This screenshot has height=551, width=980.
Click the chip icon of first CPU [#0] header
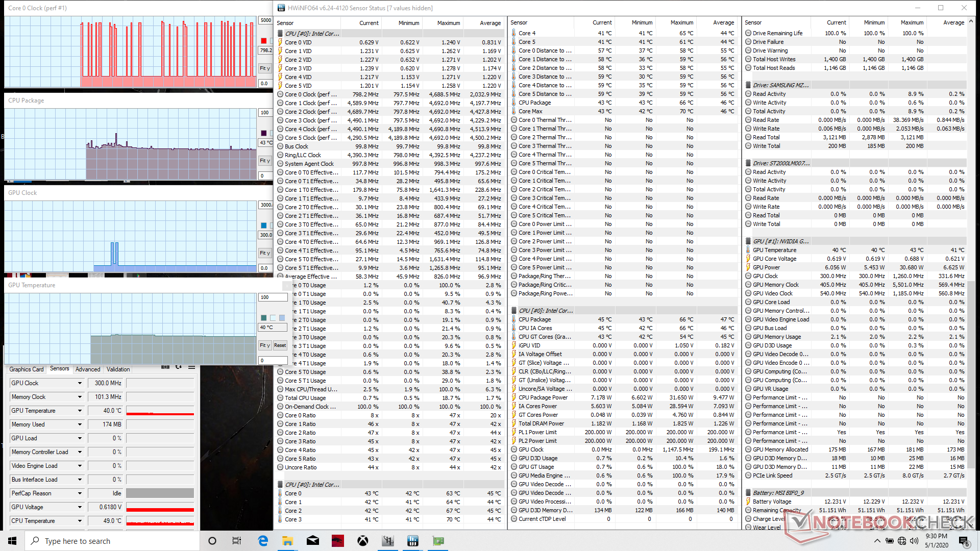coord(280,34)
